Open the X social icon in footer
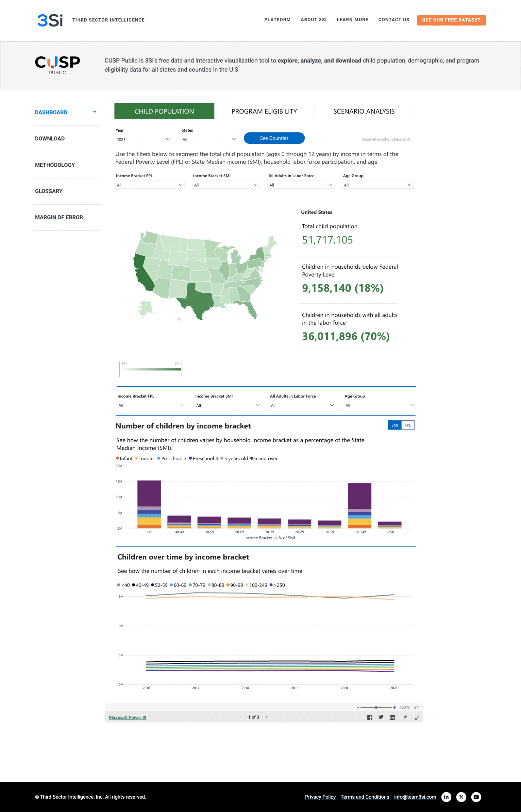Screen dimensions: 521x812 coord(461,797)
